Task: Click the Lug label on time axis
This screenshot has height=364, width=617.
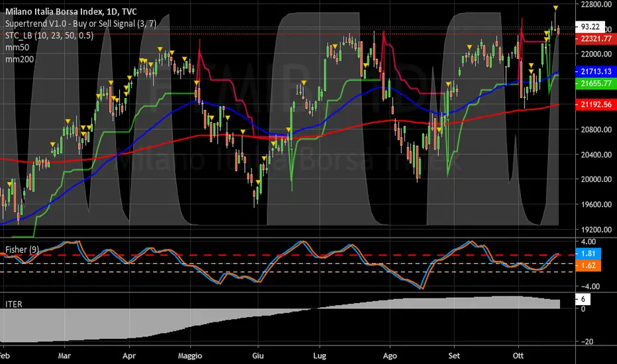Action: (x=320, y=356)
